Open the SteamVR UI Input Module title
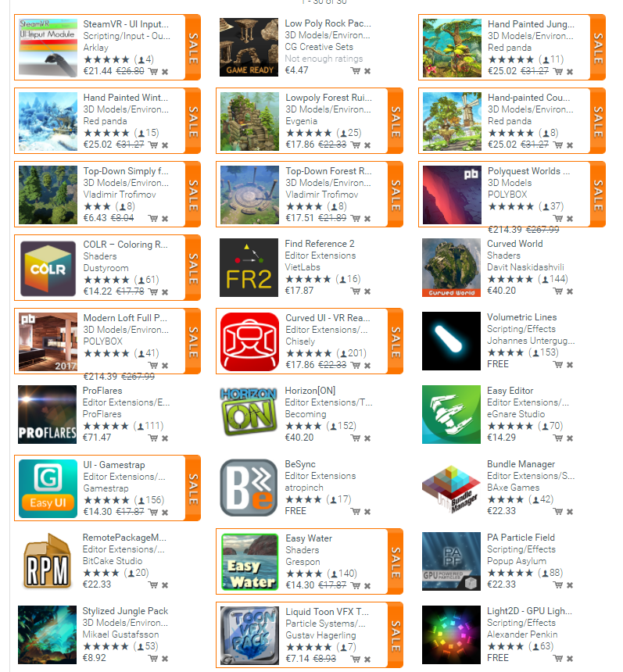623x672 pixels. (126, 24)
